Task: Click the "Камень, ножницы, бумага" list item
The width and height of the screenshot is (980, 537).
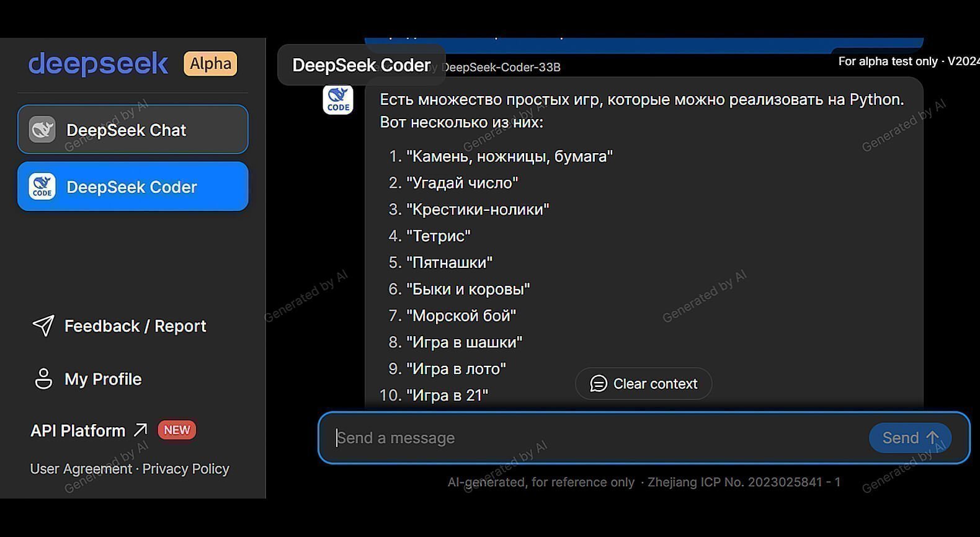Action: coord(509,156)
